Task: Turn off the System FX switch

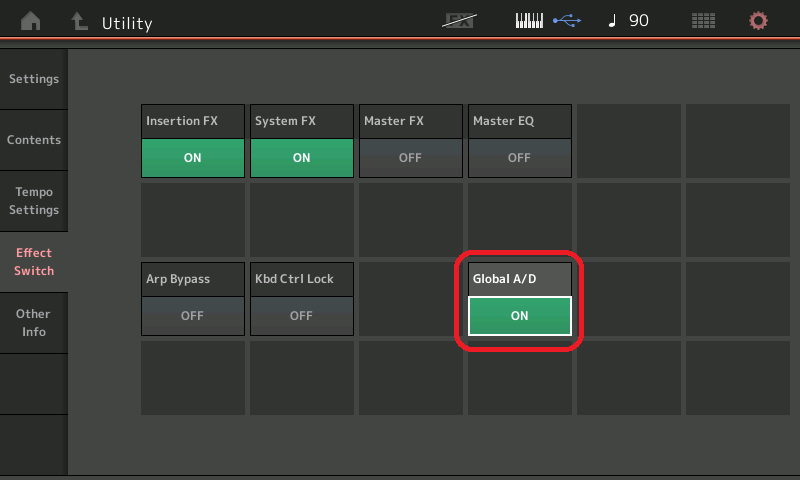Action: pos(301,158)
